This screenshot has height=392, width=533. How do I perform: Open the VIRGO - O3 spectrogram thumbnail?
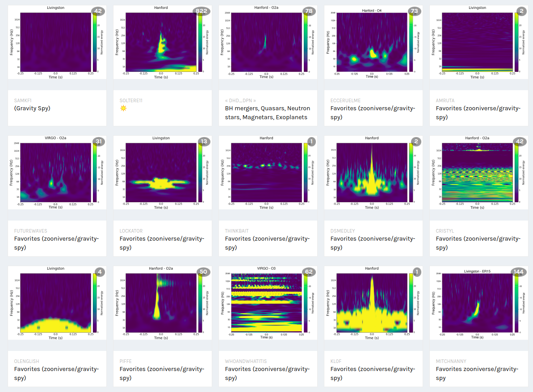coord(266,303)
